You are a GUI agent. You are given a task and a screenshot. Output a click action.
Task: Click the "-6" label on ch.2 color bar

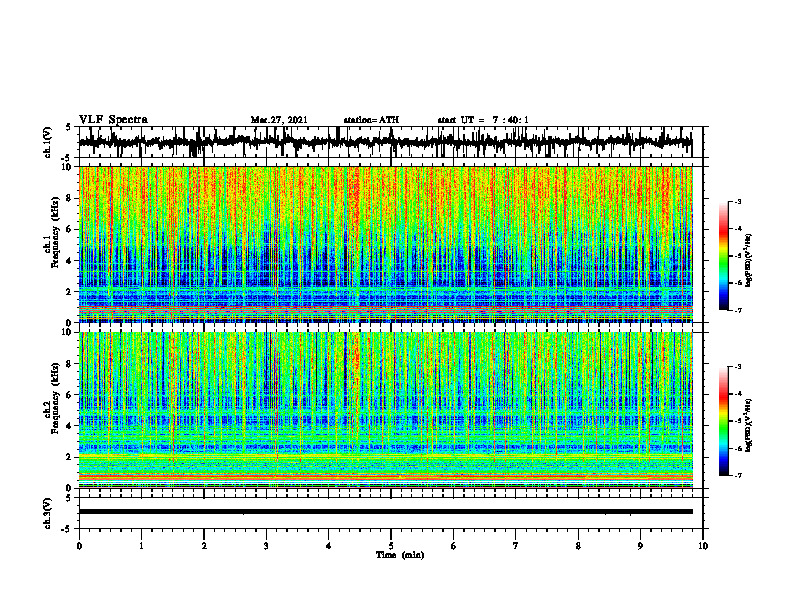tap(738, 448)
